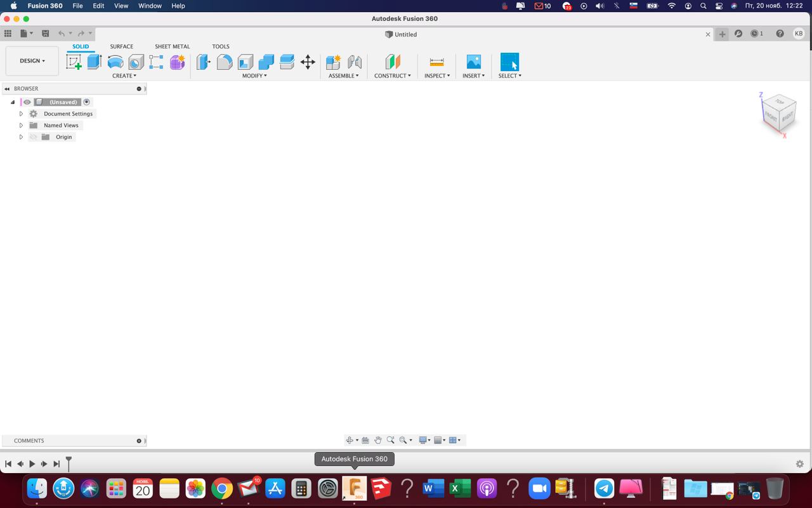812x508 pixels.
Task: Open the INSPECT dropdown menu
Action: click(437, 76)
